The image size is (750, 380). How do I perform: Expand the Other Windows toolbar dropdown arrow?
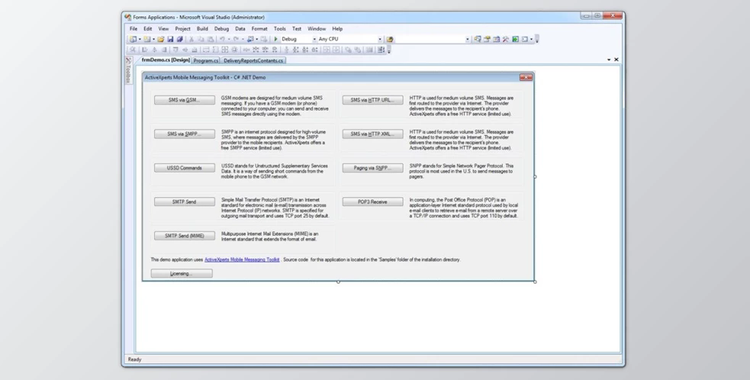coord(531,39)
